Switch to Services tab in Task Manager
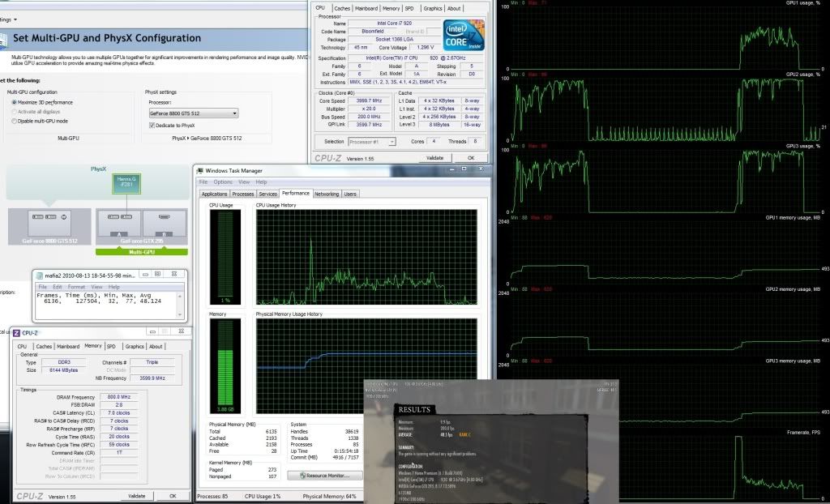This screenshot has height=504, width=830. [267, 194]
